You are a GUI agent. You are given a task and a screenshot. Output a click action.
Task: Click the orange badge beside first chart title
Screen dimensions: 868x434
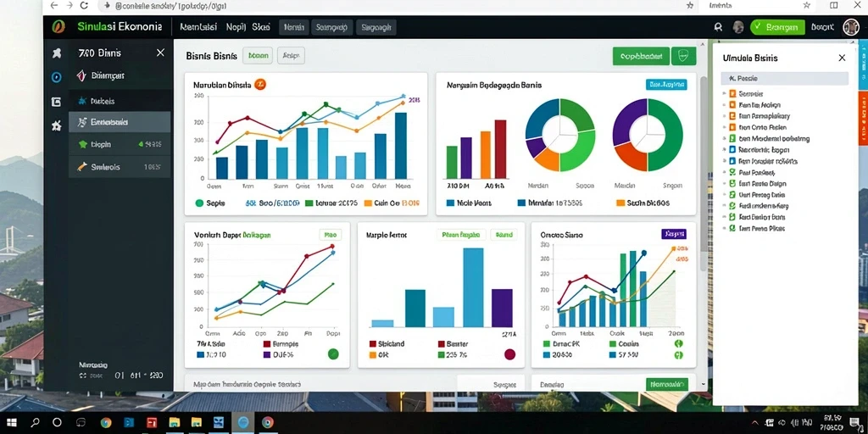[260, 85]
